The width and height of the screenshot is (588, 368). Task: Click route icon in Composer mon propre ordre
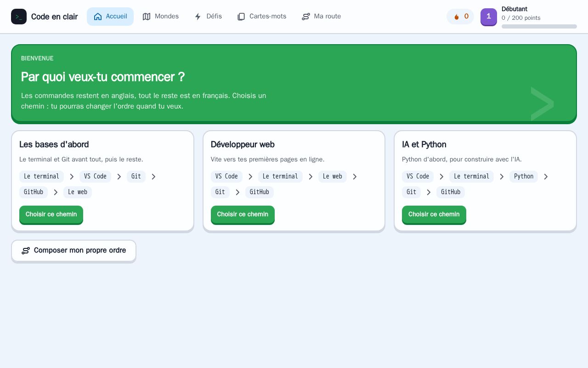click(x=26, y=251)
